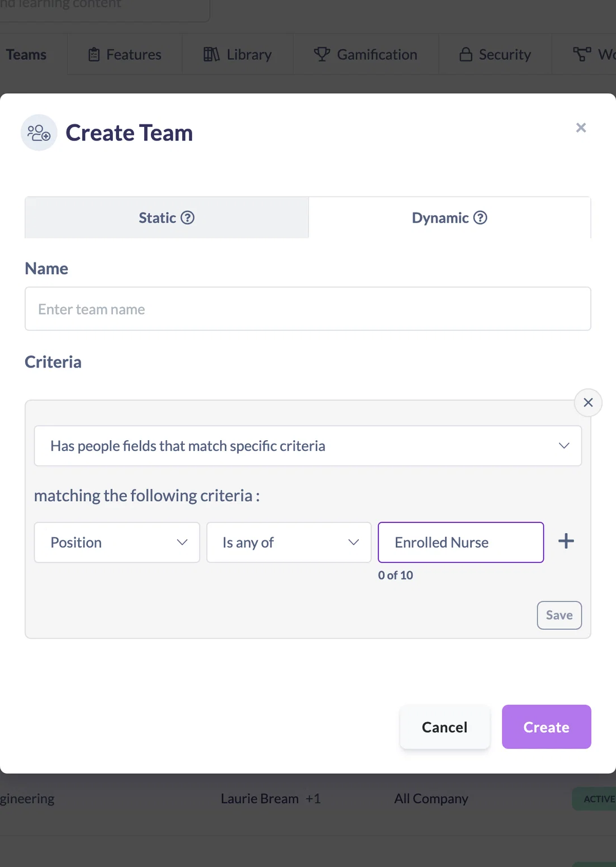Viewport: 616px width, 867px height.
Task: Click the Static help question icon
Action: [188, 218]
